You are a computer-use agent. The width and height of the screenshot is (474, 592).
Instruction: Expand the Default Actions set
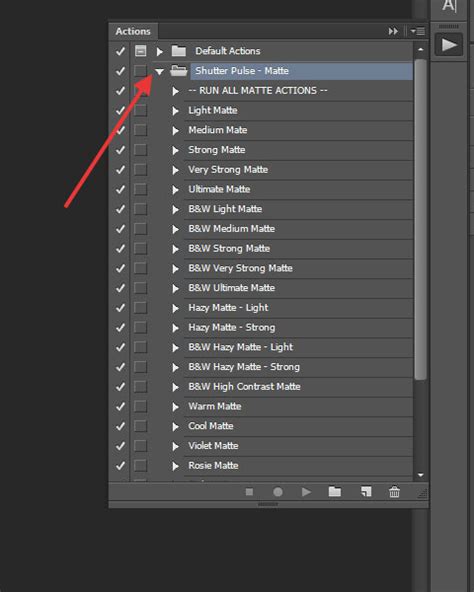point(160,51)
